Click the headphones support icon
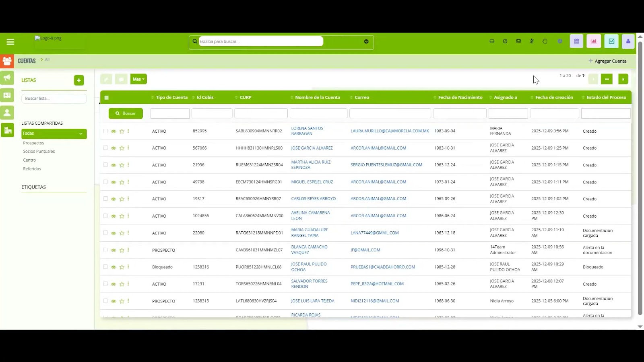644x362 pixels. 492,41
